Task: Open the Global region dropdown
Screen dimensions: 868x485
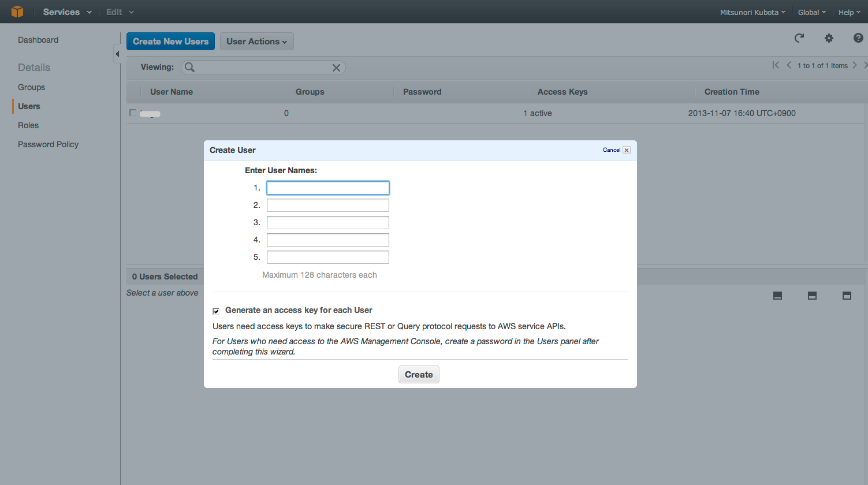Action: pyautogui.click(x=811, y=12)
